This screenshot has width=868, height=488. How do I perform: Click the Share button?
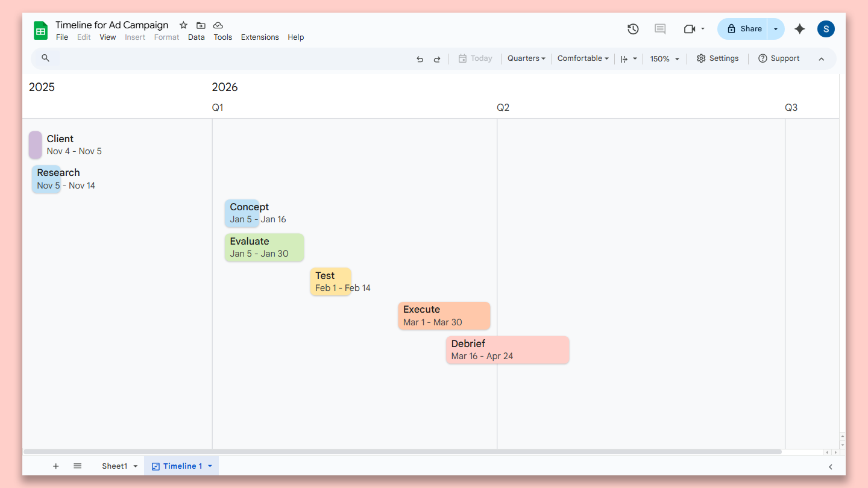[743, 29]
